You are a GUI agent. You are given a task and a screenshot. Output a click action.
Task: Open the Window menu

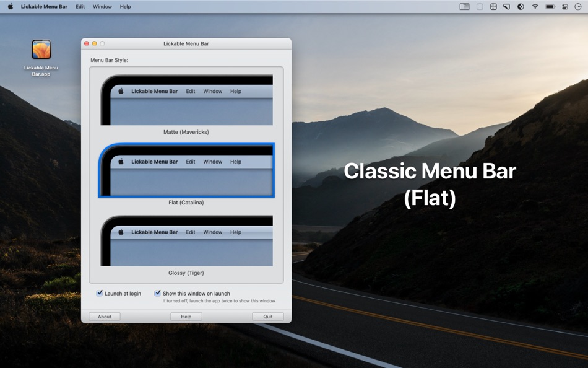pyautogui.click(x=102, y=6)
